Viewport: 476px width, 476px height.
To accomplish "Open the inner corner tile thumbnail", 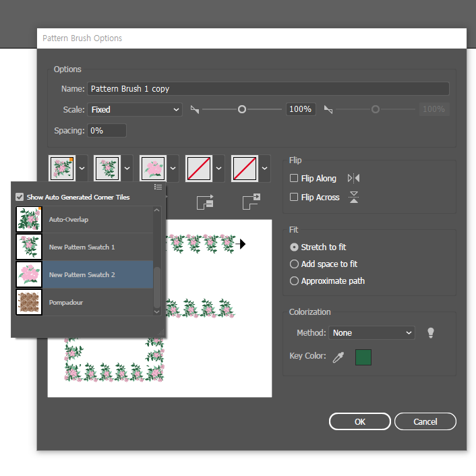I will click(153, 169).
